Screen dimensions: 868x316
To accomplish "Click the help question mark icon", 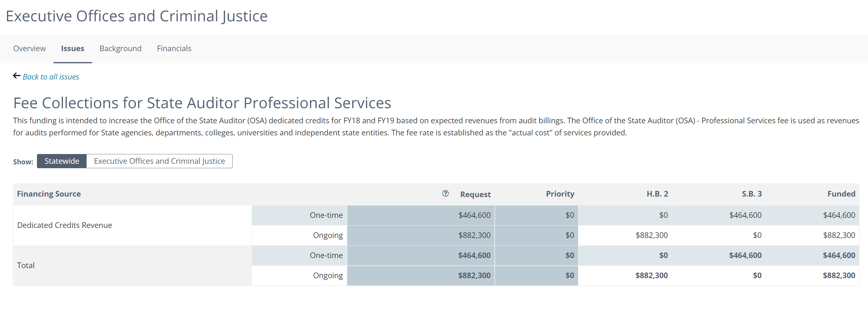I will tap(445, 193).
